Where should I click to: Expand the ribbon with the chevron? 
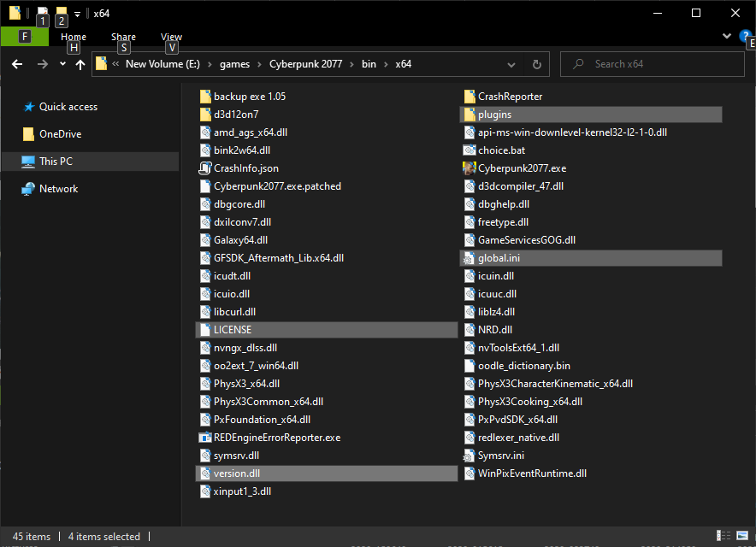coord(727,36)
